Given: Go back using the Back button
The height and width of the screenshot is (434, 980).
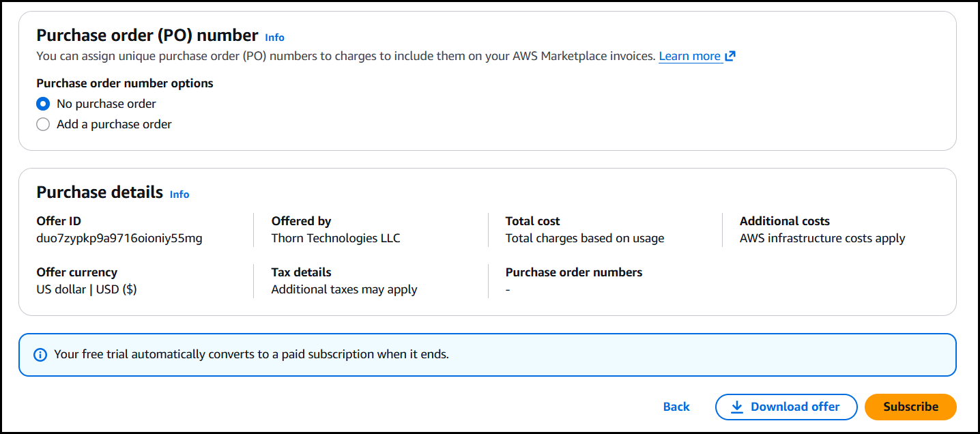Looking at the screenshot, I should [676, 407].
